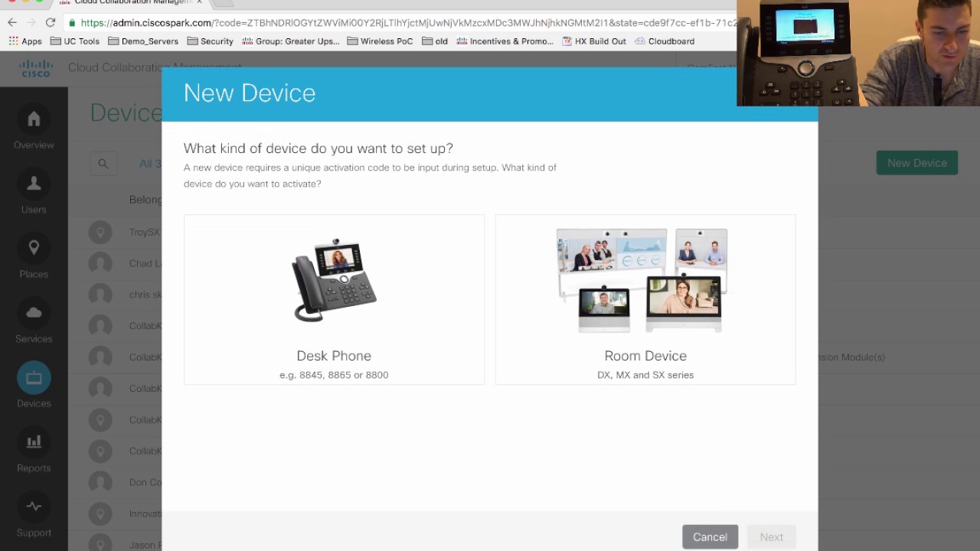The height and width of the screenshot is (551, 980).
Task: Open the Wireless PoC bookmark folder
Action: [x=380, y=41]
